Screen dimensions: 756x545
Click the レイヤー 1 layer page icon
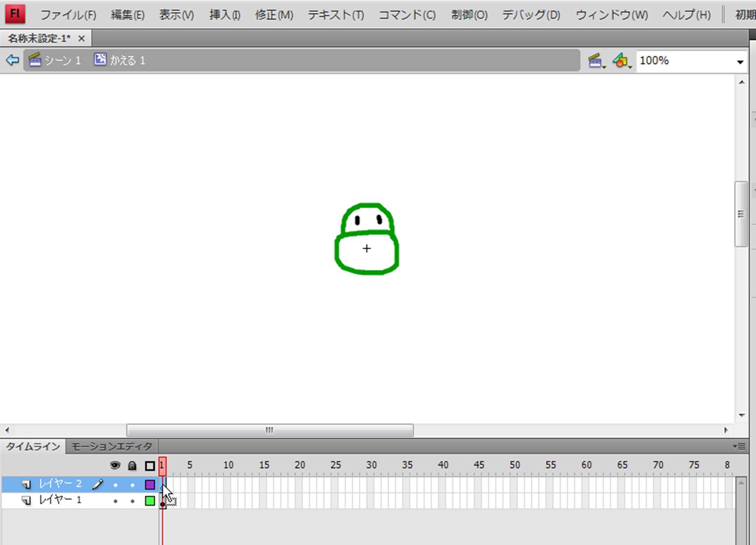pyautogui.click(x=26, y=500)
